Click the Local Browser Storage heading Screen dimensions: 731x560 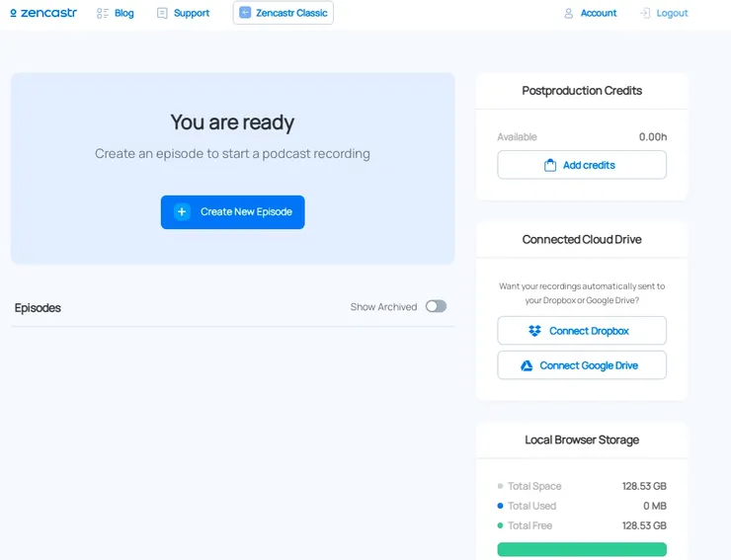coord(582,440)
